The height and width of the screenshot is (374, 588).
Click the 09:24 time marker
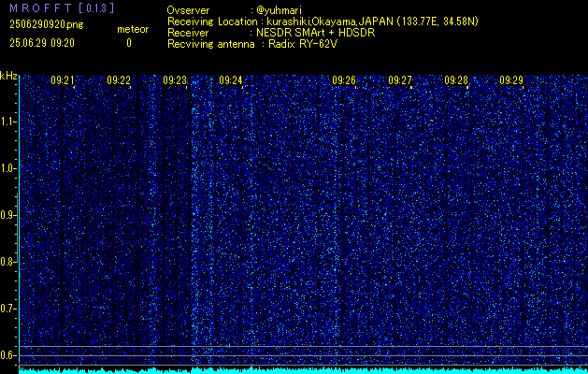coord(231,80)
